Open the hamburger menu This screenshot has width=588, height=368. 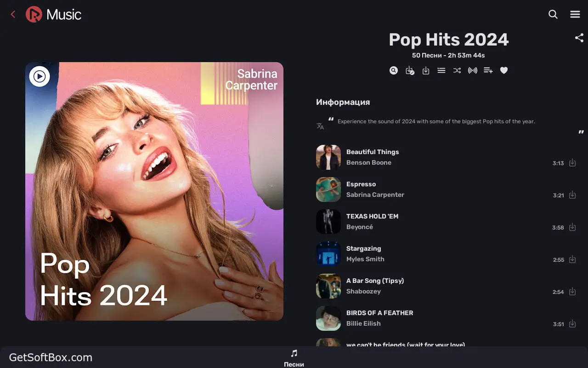tap(575, 15)
